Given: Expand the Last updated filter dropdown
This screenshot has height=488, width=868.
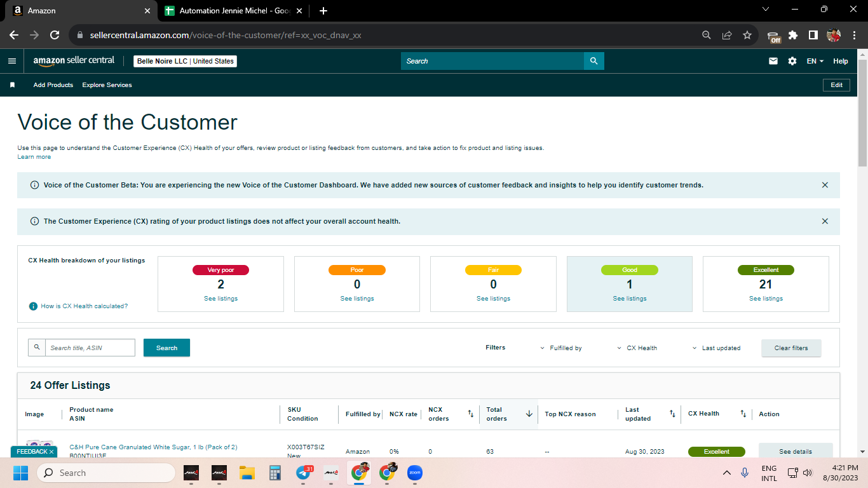Looking at the screenshot, I should pyautogui.click(x=716, y=348).
